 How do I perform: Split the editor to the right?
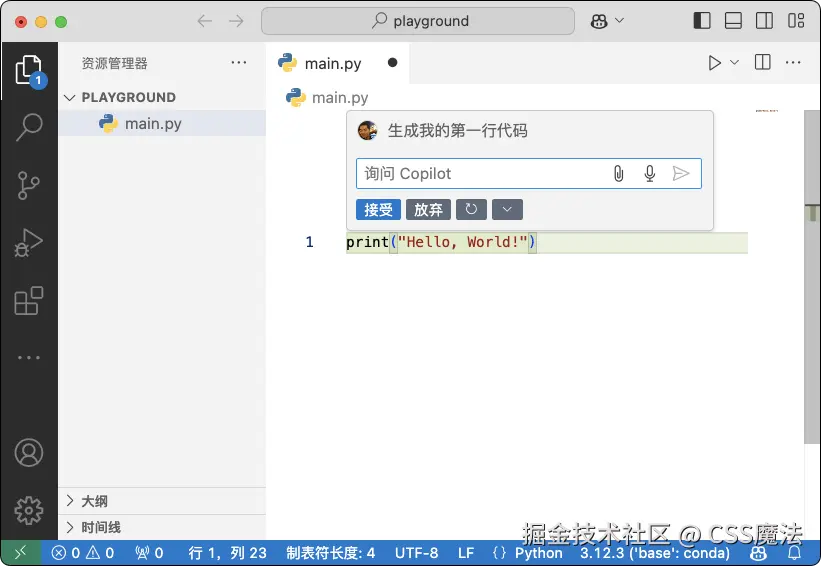point(762,62)
